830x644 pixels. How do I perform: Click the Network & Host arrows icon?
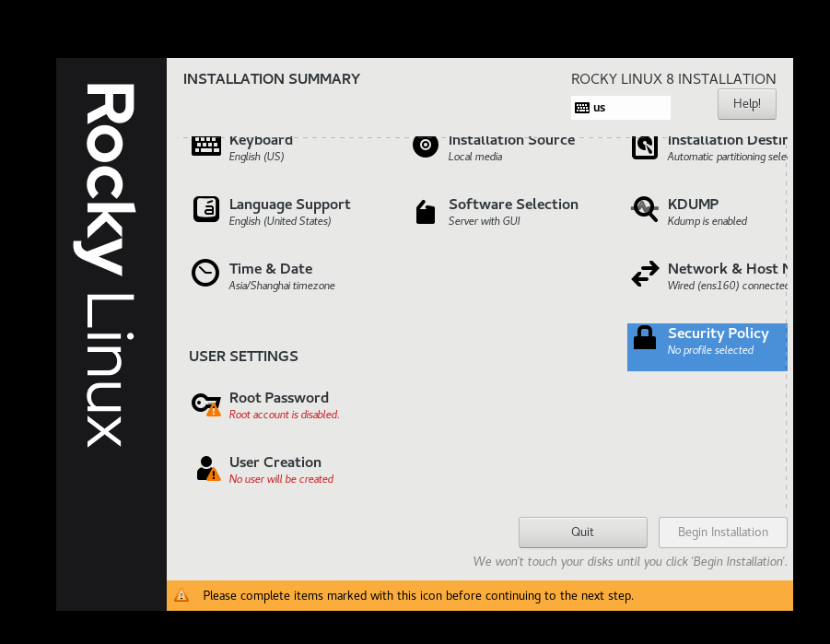tap(645, 274)
